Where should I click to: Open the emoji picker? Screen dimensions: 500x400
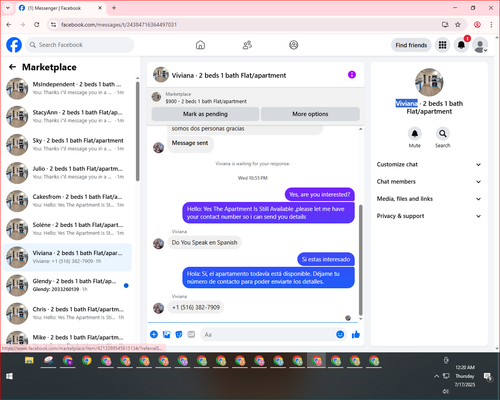click(340, 334)
